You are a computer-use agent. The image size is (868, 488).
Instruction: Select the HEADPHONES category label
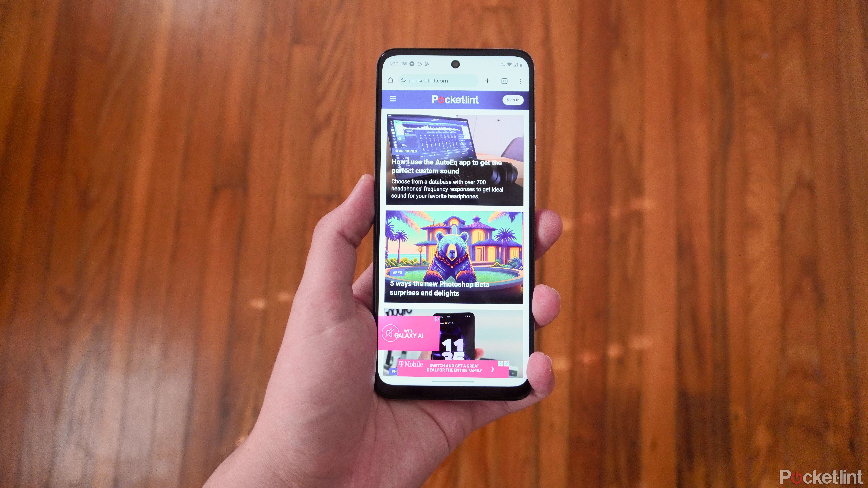[x=405, y=151]
